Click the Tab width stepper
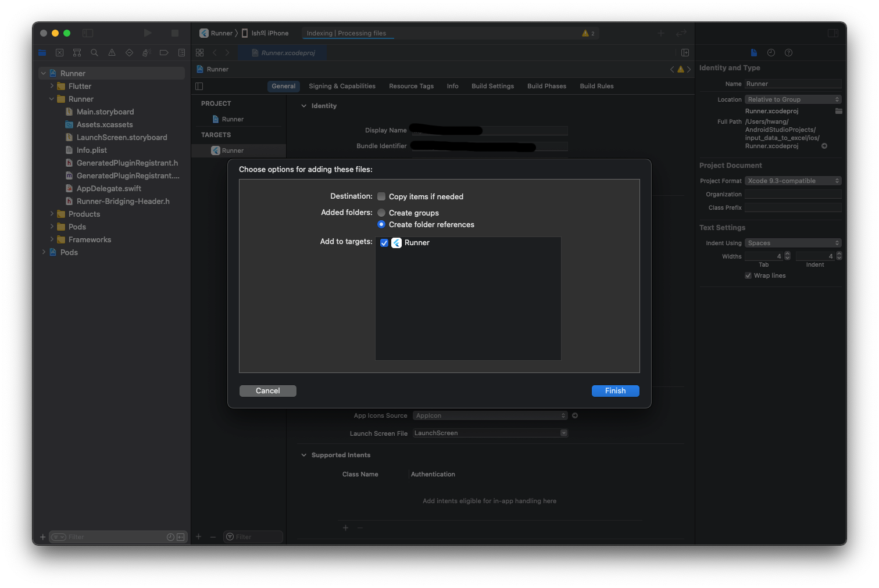Viewport: 879px width, 588px height. tap(788, 256)
